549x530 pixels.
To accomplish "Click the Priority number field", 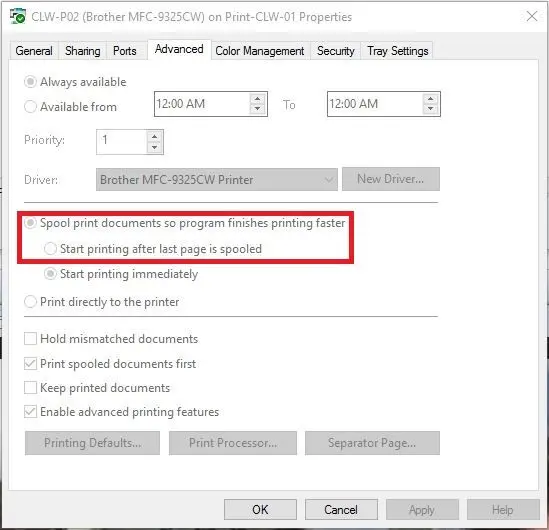I will point(122,142).
